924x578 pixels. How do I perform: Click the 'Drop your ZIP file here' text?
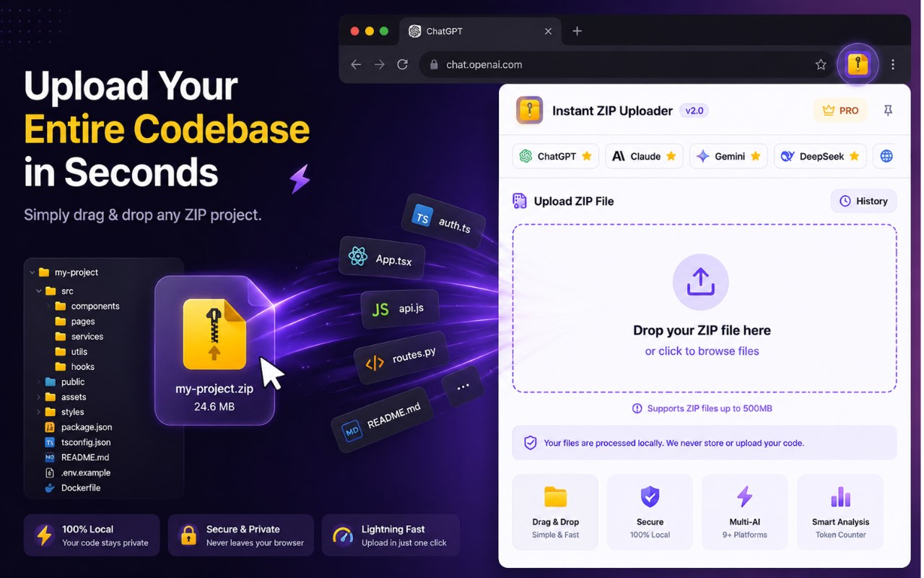pos(702,330)
